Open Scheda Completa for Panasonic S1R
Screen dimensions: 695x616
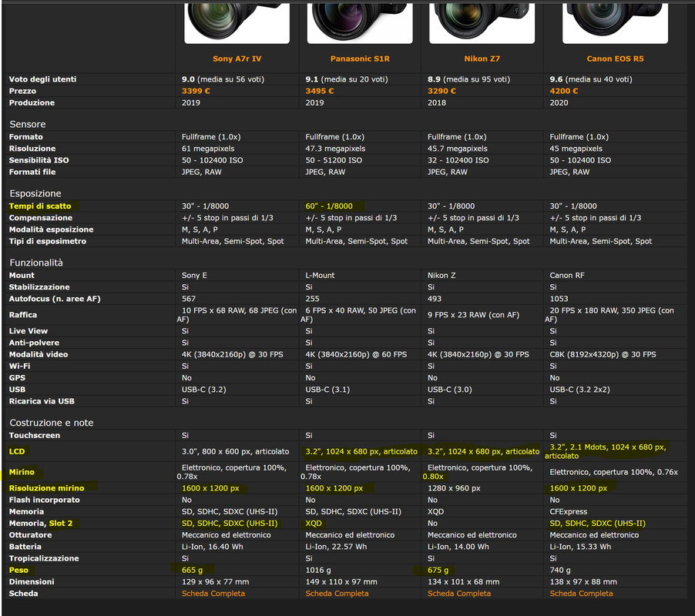(x=337, y=594)
